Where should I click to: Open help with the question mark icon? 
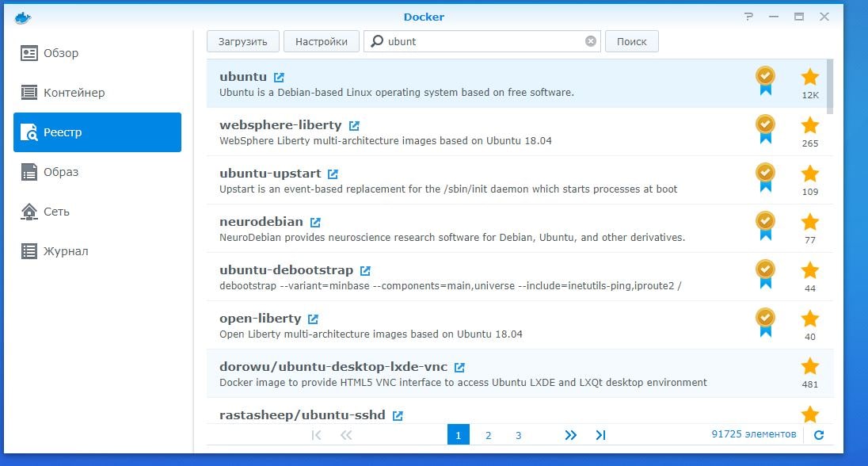[x=749, y=17]
